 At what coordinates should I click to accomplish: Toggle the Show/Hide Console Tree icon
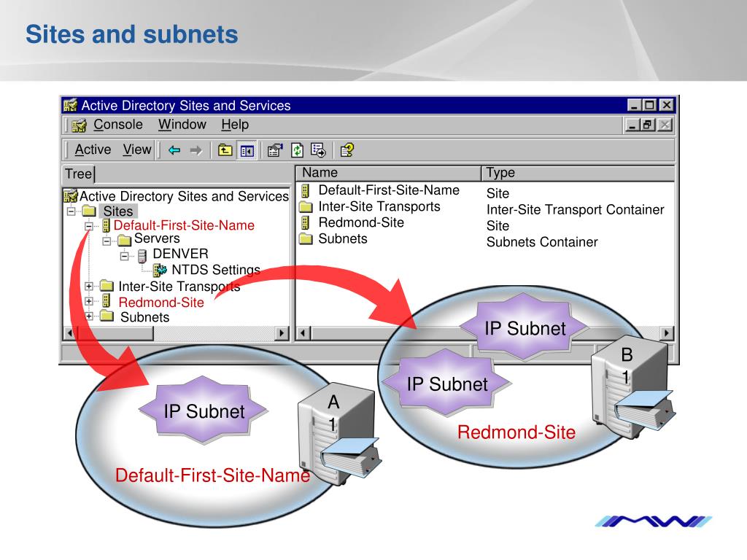247,150
